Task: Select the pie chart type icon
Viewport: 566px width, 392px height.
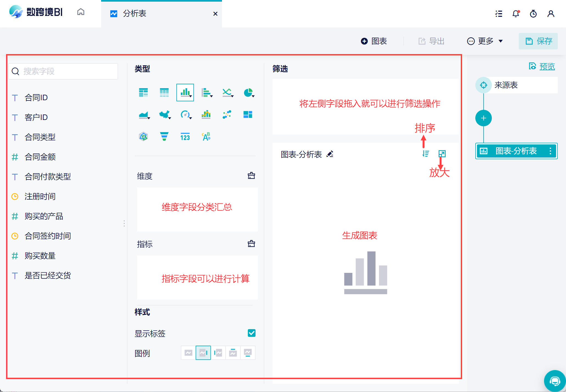Action: [x=248, y=93]
